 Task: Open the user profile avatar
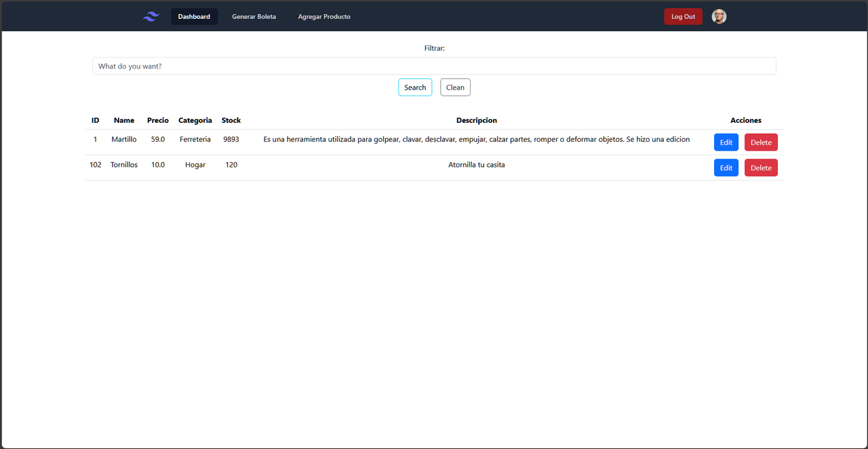718,16
